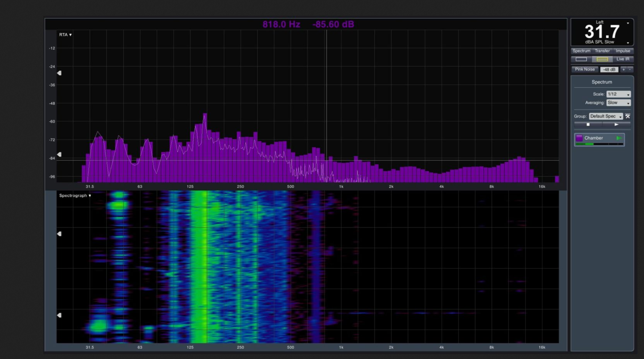
Task: Open the Default Spec group dropdown
Action: [606, 116]
